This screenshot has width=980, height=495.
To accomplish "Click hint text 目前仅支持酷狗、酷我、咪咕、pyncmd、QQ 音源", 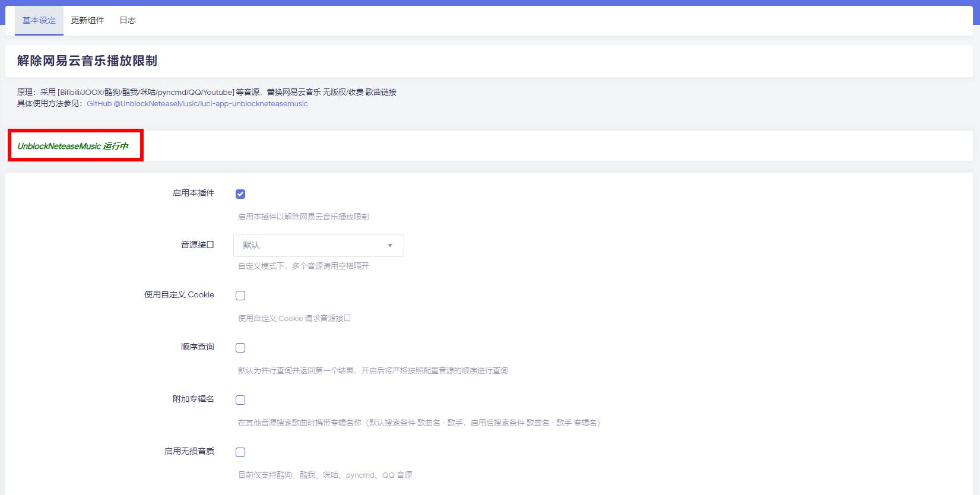I will coord(325,475).
